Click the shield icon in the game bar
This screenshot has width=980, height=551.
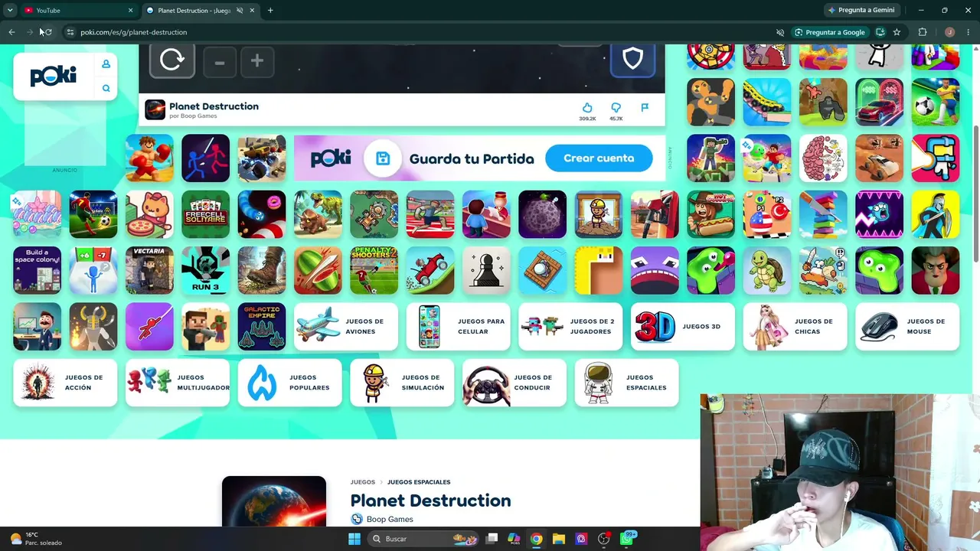coord(632,59)
